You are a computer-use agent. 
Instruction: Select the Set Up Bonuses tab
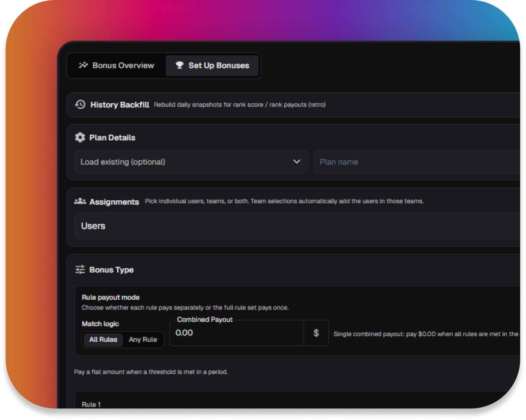(x=212, y=65)
